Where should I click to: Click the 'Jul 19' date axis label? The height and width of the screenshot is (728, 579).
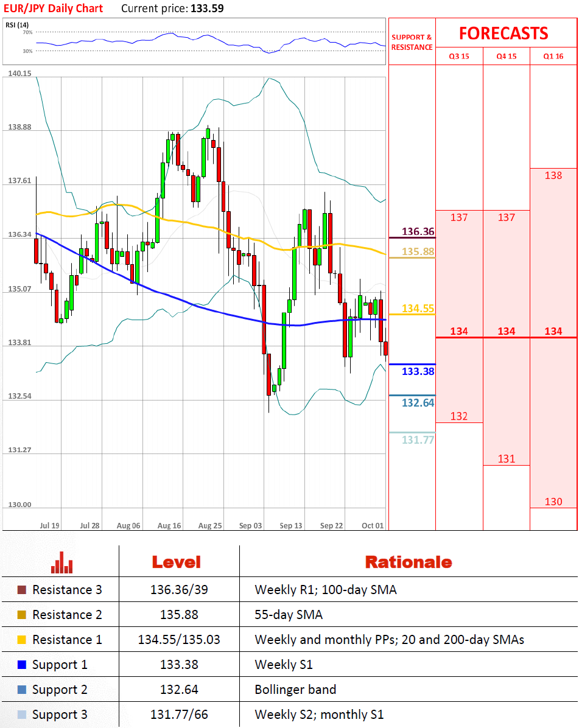pyautogui.click(x=50, y=525)
